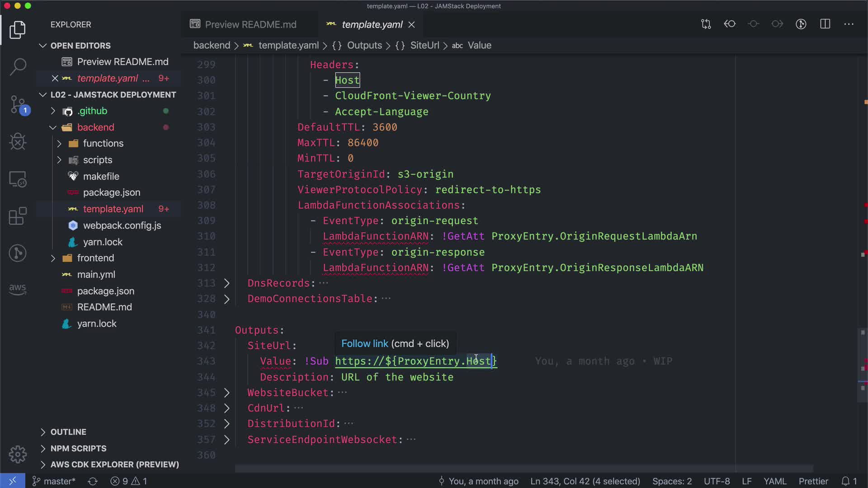Select YAML language mode in status bar

point(774,481)
